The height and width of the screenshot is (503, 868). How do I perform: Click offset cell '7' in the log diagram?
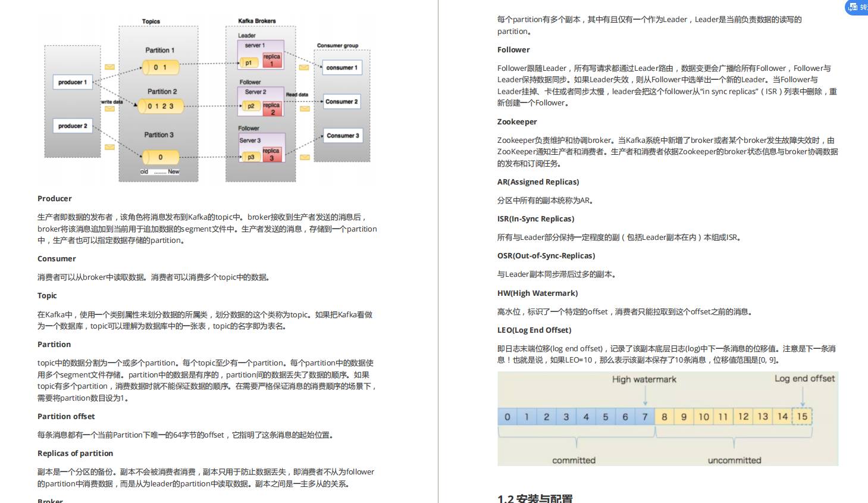(645, 417)
